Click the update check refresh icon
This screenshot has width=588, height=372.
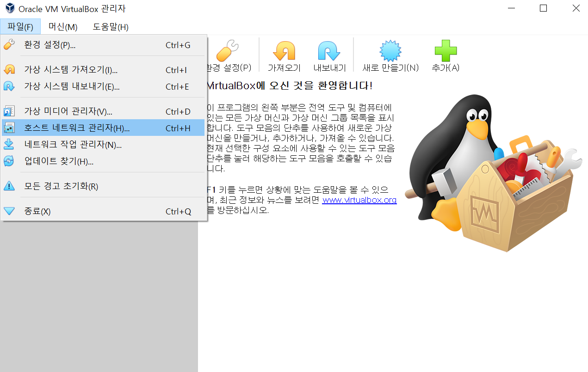[9, 161]
